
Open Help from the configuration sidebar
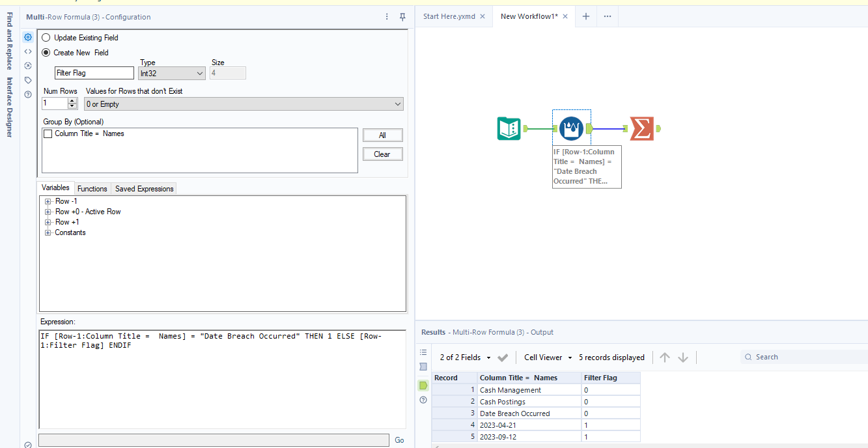pyautogui.click(x=27, y=94)
